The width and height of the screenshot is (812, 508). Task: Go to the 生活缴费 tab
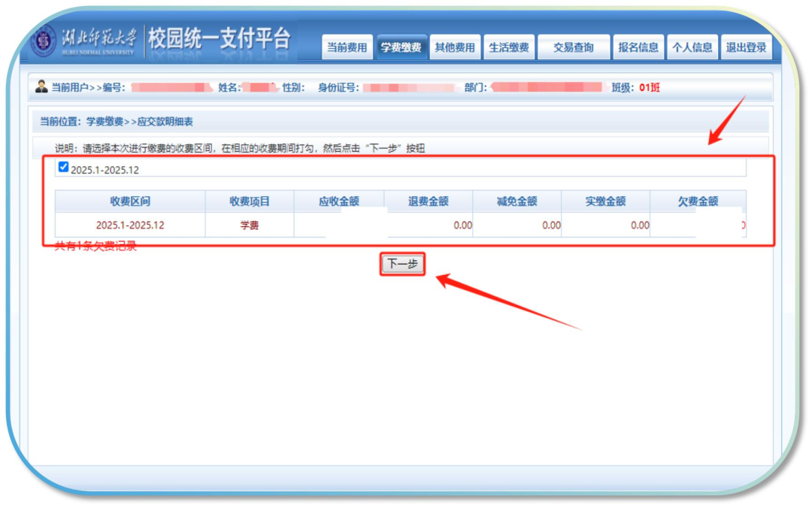click(x=509, y=47)
